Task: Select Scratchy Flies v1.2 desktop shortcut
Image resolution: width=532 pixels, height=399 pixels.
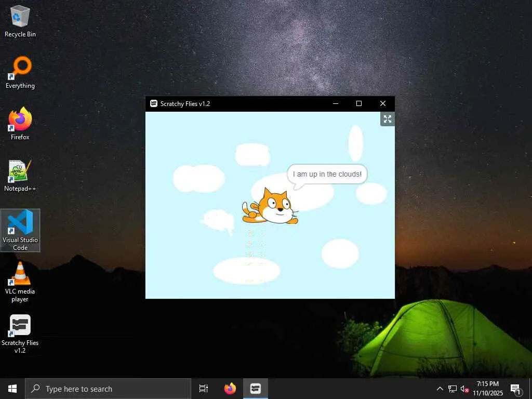Action: (x=20, y=334)
